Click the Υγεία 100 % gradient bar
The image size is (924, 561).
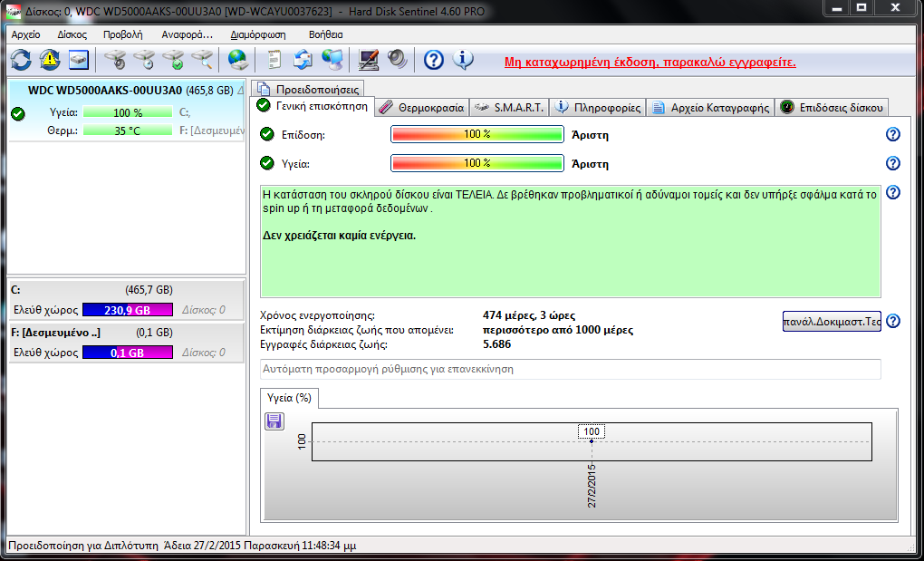pyautogui.click(x=477, y=163)
